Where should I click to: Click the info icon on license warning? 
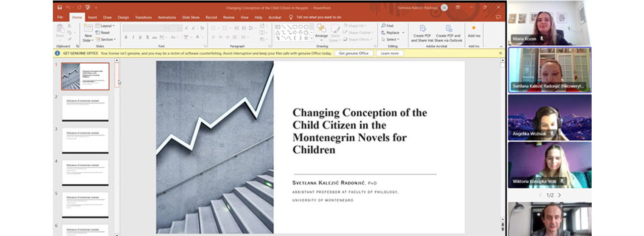coord(58,53)
